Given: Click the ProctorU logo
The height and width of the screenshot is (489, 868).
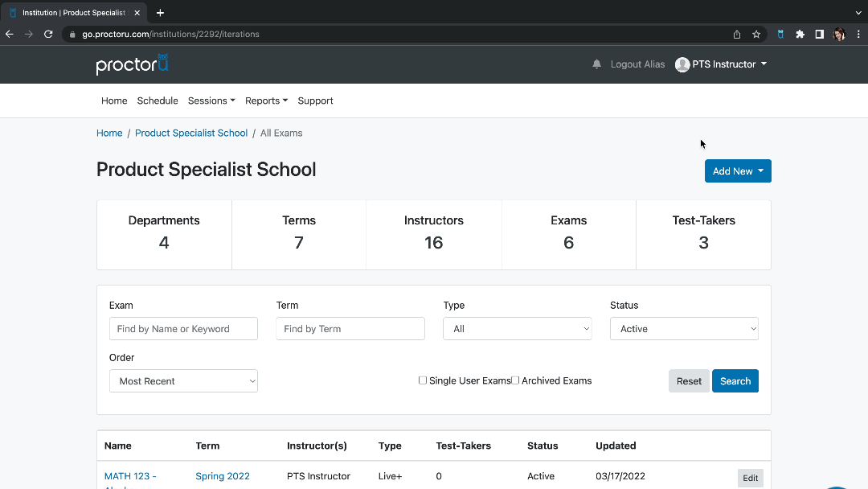Looking at the screenshot, I should [x=132, y=64].
